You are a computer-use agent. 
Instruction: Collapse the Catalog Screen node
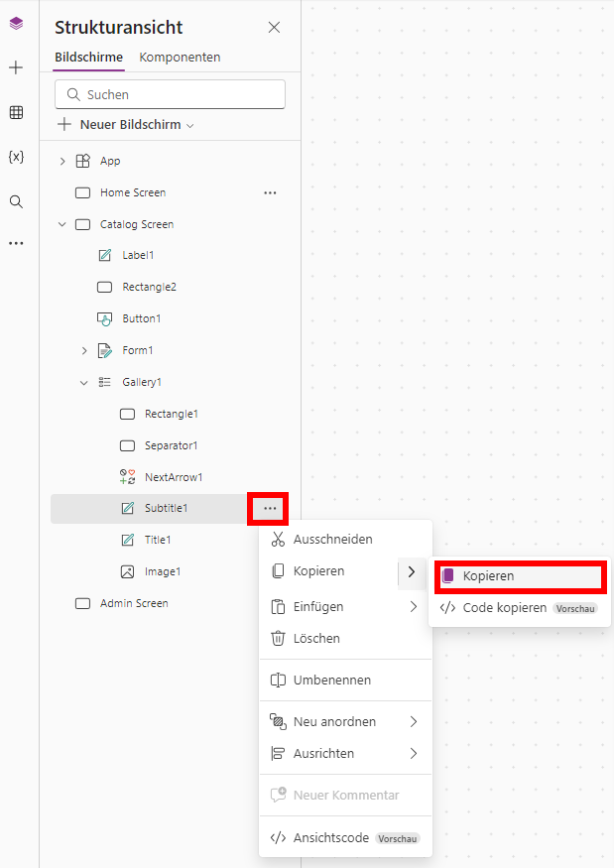[62, 224]
